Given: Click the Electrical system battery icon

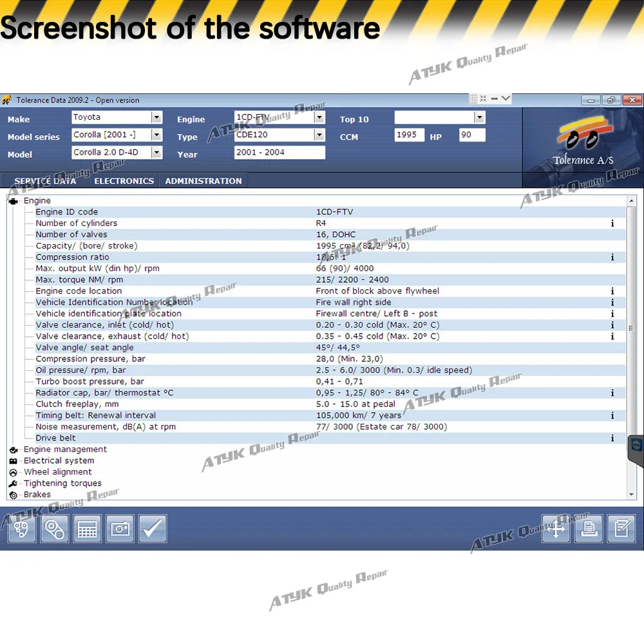Looking at the screenshot, I should click(x=13, y=461).
